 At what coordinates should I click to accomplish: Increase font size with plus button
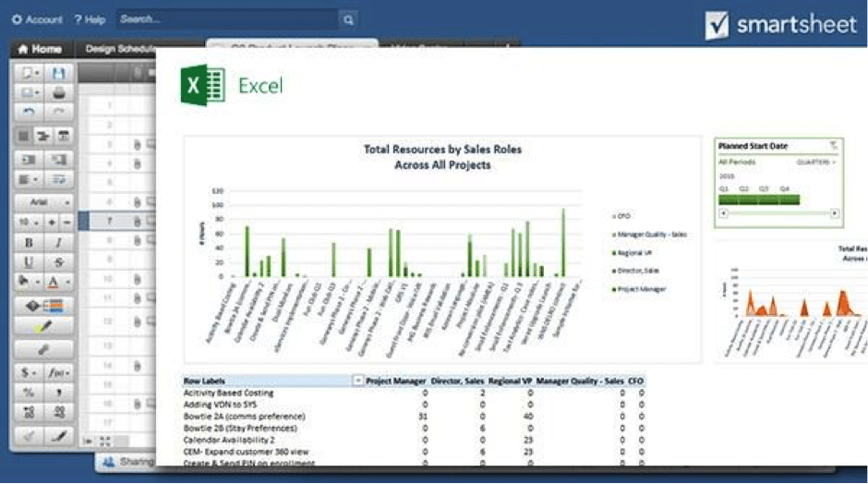click(52, 222)
